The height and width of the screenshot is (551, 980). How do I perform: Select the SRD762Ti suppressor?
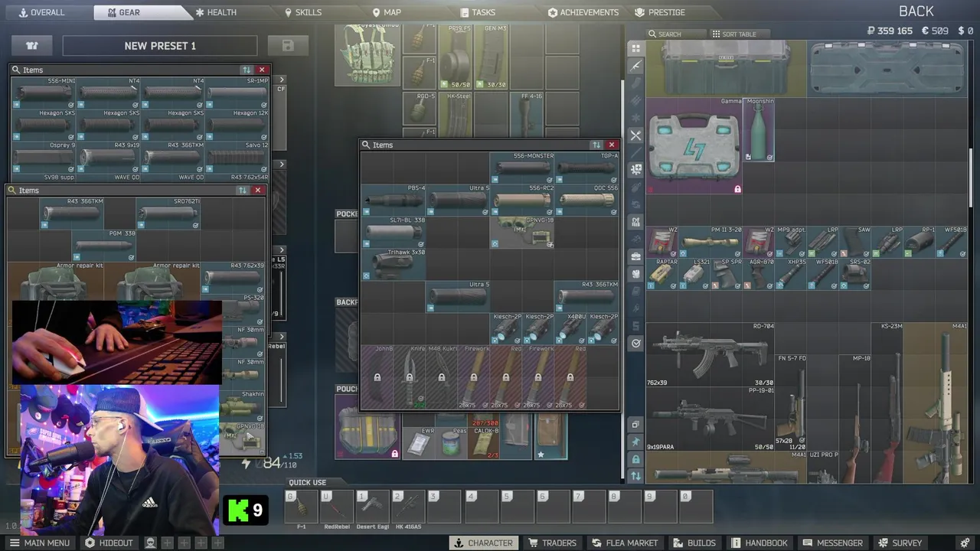coord(168,213)
